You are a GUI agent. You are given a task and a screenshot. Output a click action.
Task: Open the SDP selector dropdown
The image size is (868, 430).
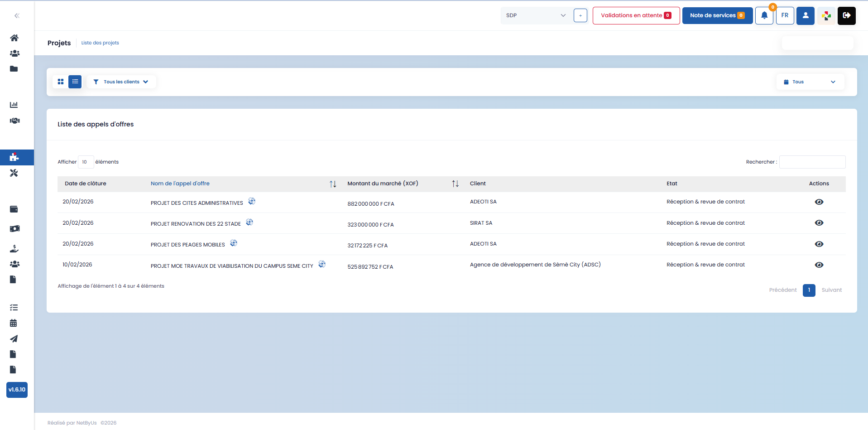tap(536, 15)
